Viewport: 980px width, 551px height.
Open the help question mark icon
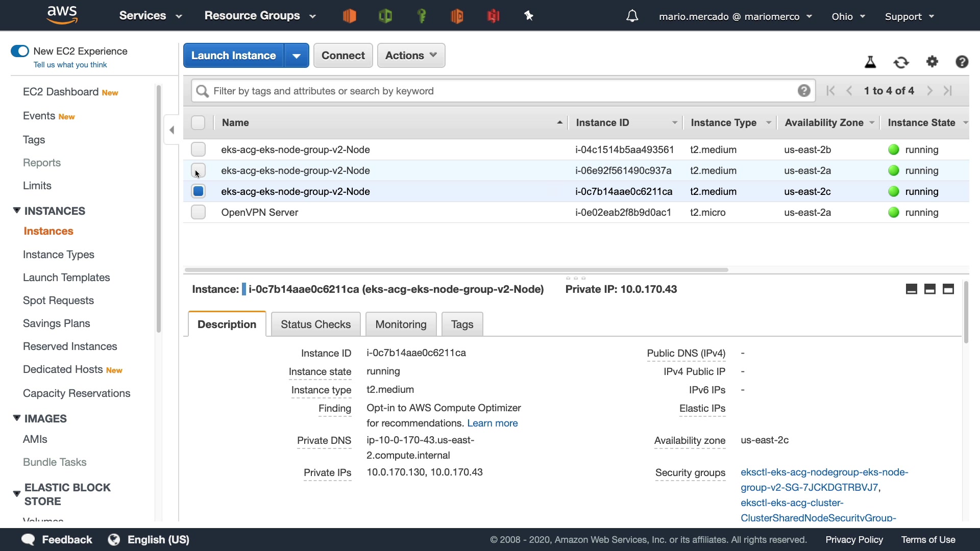962,62
